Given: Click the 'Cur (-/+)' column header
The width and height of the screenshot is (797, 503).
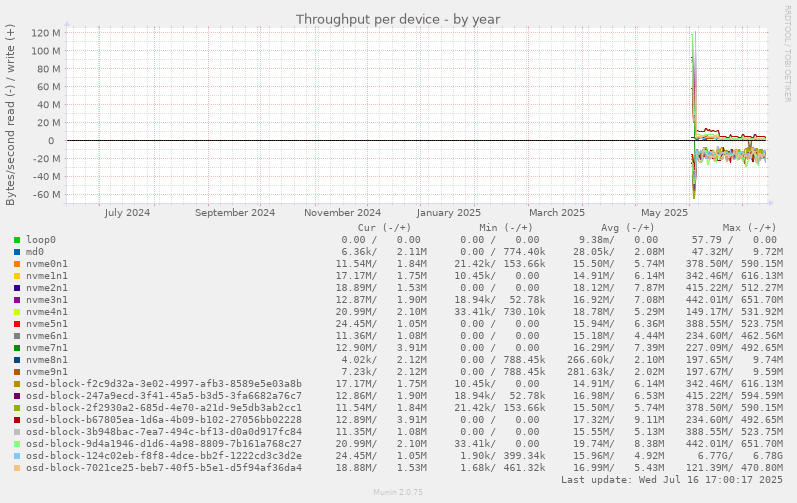Looking at the screenshot, I should pyautogui.click(x=384, y=228).
